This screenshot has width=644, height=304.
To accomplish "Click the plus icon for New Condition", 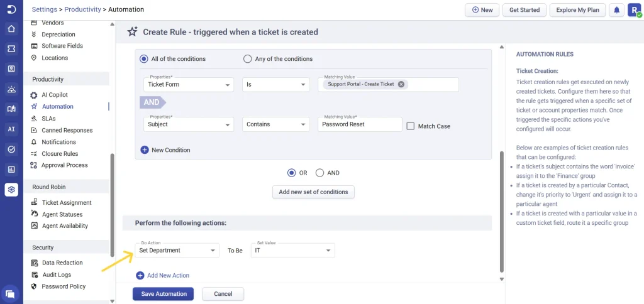I will click(x=144, y=150).
